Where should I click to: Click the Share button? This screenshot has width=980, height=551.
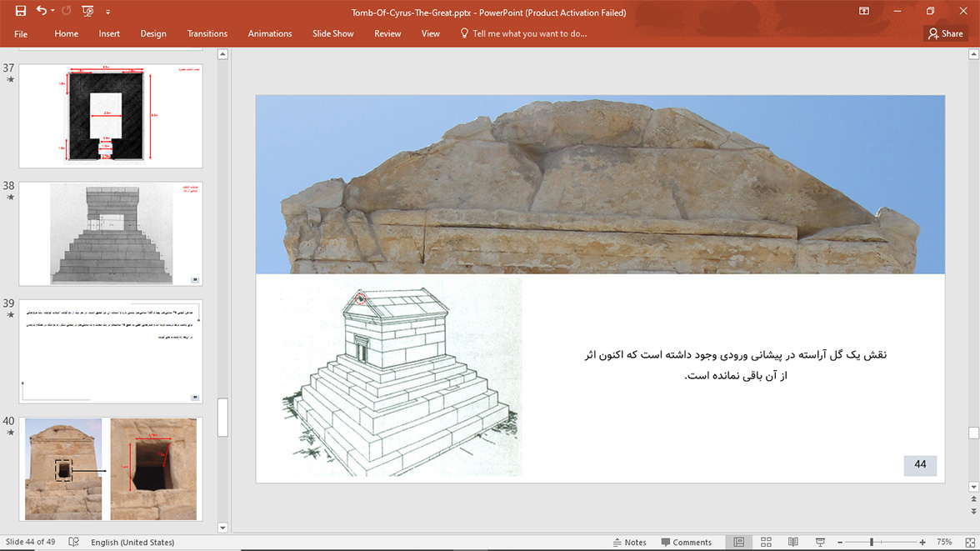(945, 33)
